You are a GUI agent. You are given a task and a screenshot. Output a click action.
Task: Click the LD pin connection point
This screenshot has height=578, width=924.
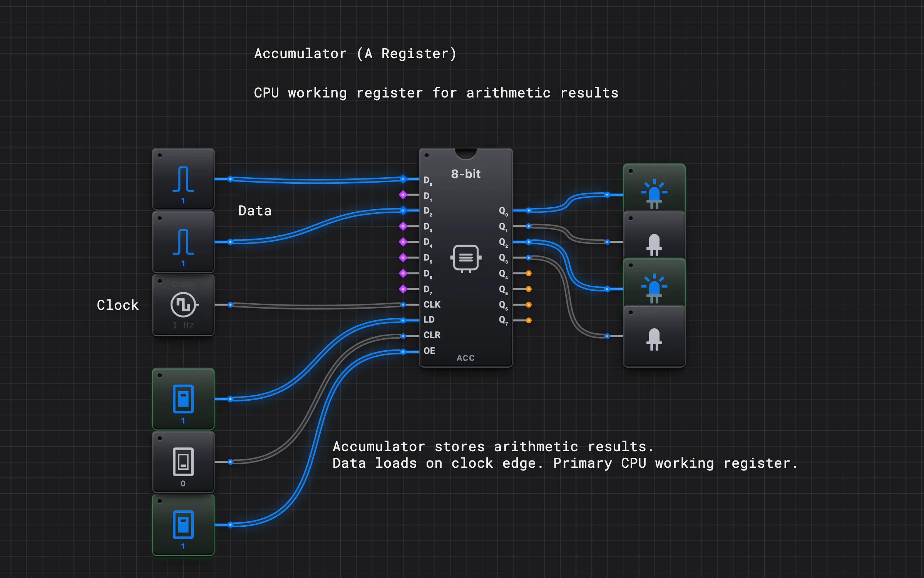[x=403, y=321]
